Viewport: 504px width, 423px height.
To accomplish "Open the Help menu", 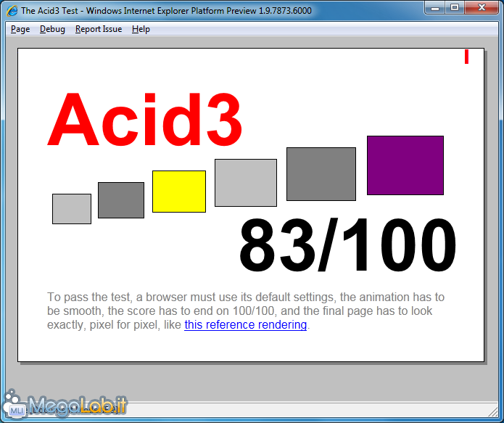I will point(141,29).
